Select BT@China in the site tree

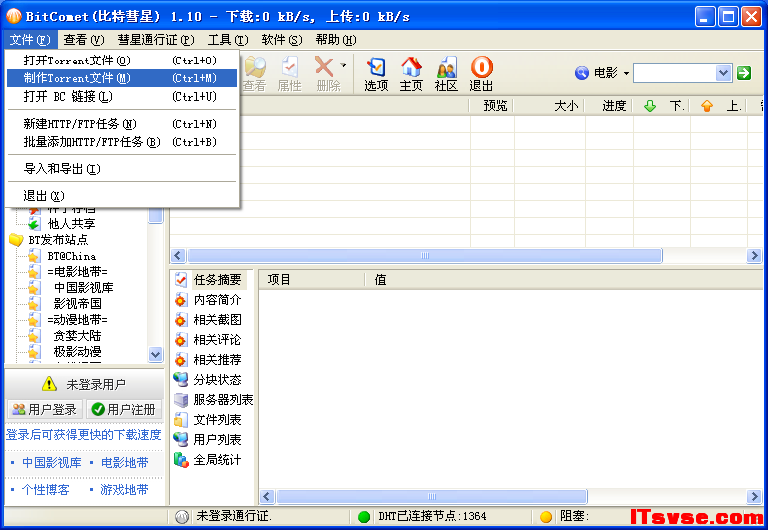tap(72, 256)
